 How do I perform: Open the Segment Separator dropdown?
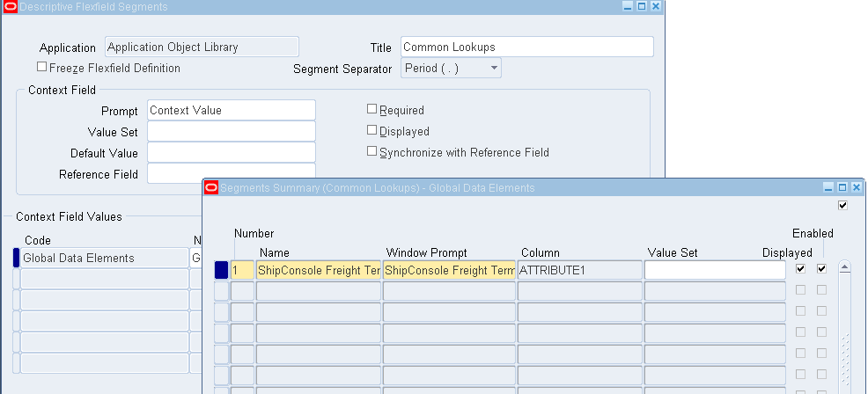click(x=451, y=68)
